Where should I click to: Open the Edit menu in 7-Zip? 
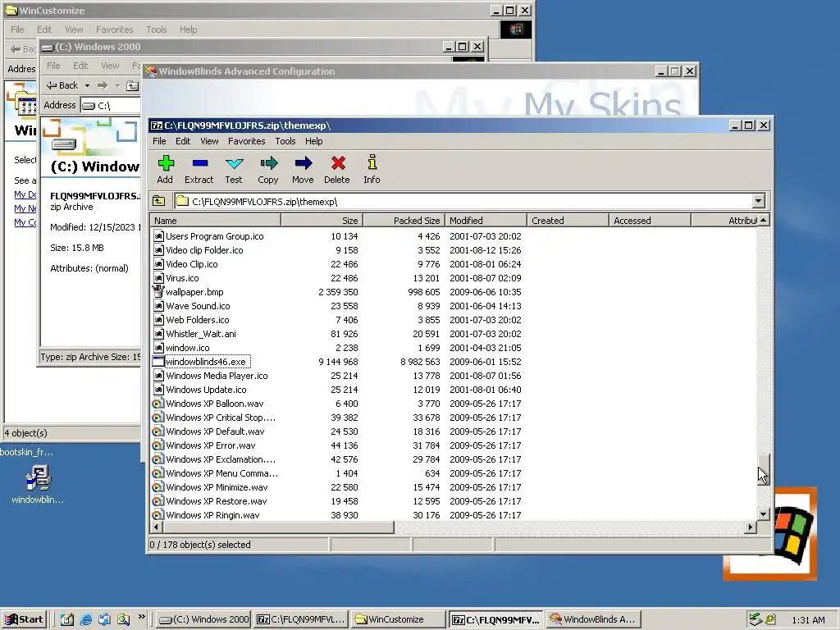click(x=183, y=141)
